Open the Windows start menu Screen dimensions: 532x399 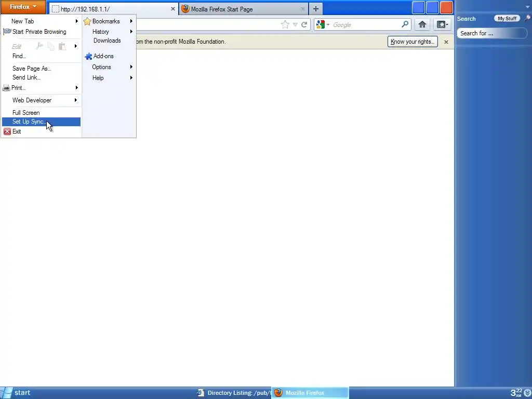(x=16, y=393)
